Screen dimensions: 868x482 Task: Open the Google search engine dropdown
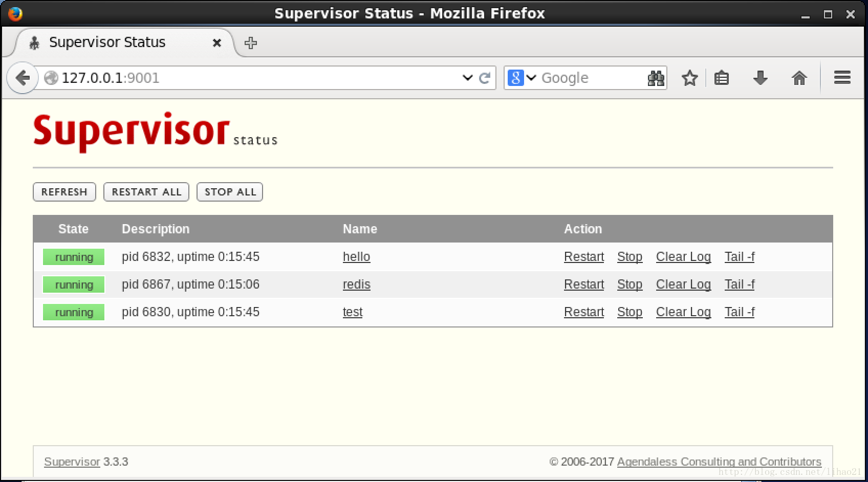tap(522, 78)
